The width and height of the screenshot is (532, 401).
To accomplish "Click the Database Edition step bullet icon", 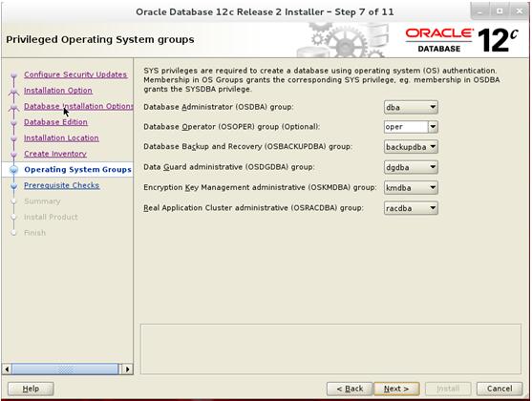I will click(14, 122).
